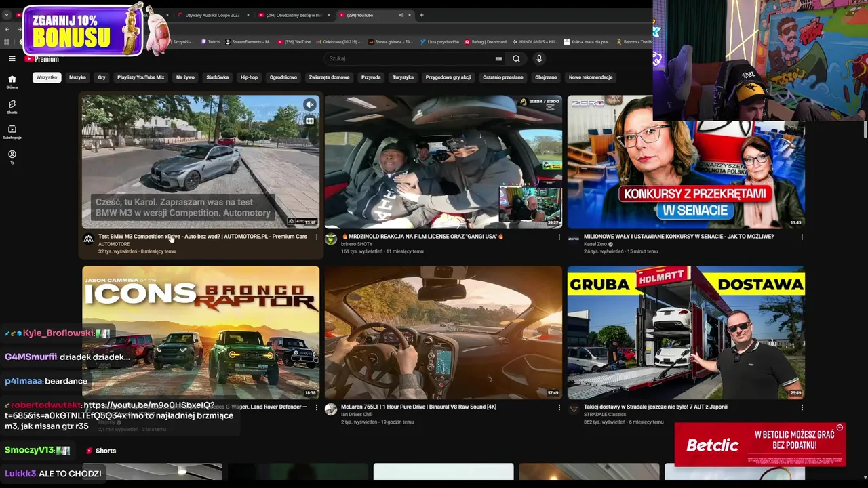
Task: Play the BMW M3 Competition thumbnail
Action: click(201, 162)
